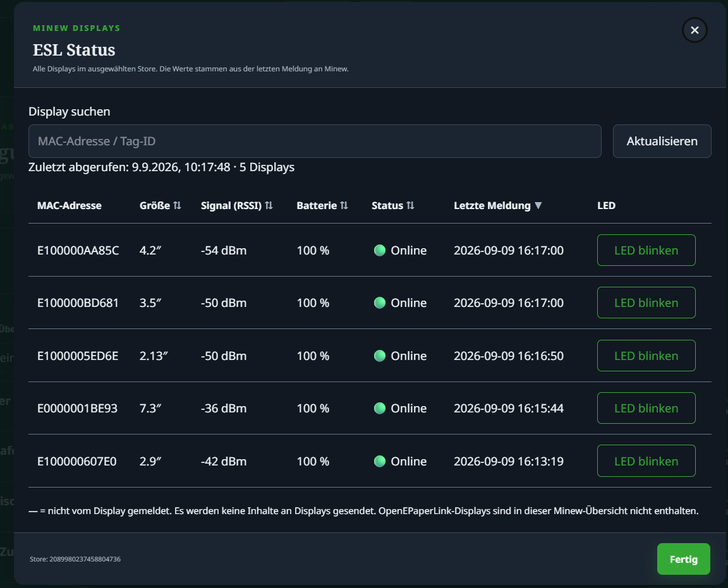Image resolution: width=728 pixels, height=588 pixels.
Task: Click size value 2.9″
Action: (150, 461)
